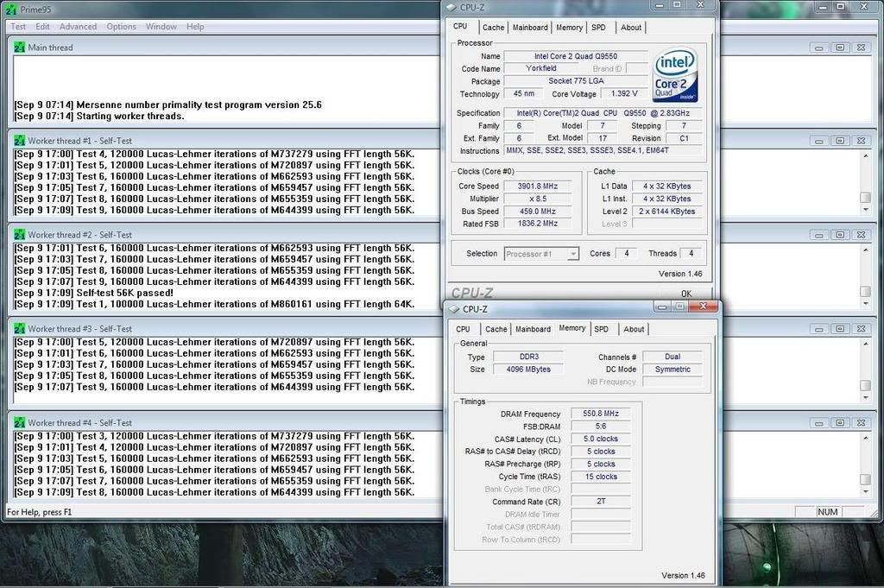
Task: Open the Edit menu in Prime95
Action: click(42, 27)
